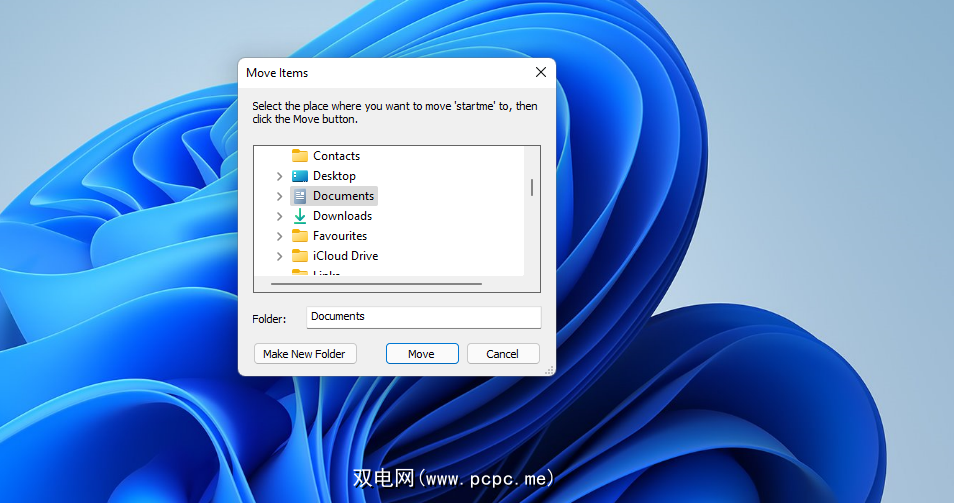Select the Desktop label in tree

coord(334,176)
